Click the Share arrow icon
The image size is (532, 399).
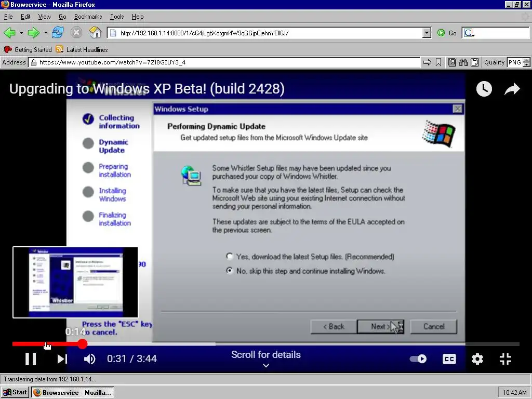point(512,89)
